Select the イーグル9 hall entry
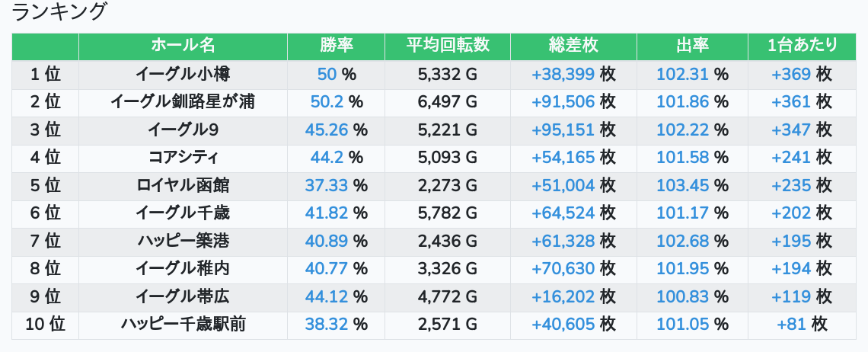Image resolution: width=868 pixels, height=352 pixels. [x=183, y=130]
